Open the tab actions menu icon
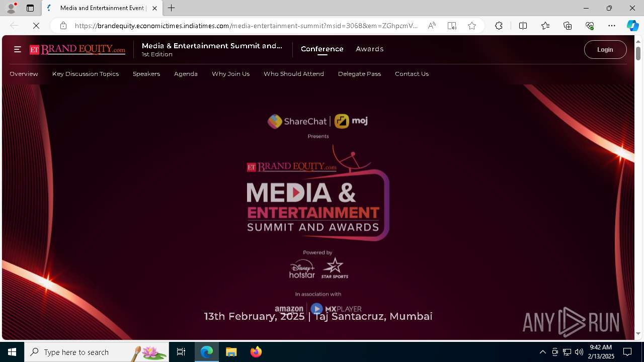Screen dimensions: 644x362 click(30, 8)
